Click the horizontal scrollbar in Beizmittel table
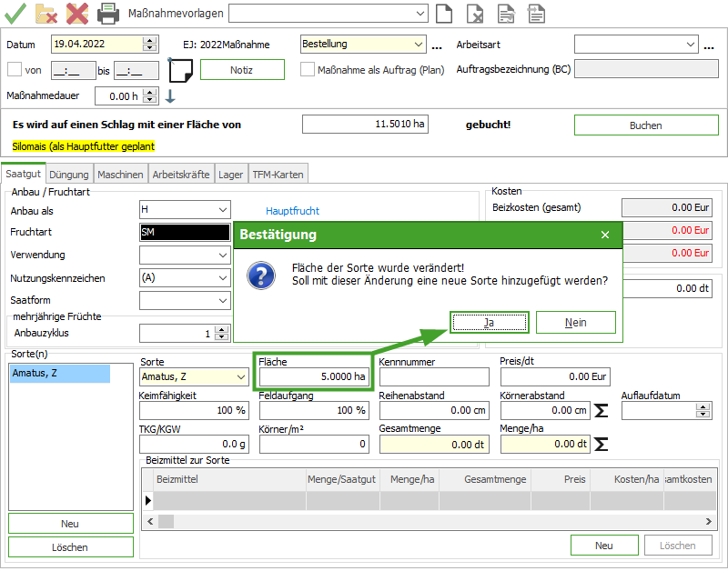728x571 pixels. 428,521
